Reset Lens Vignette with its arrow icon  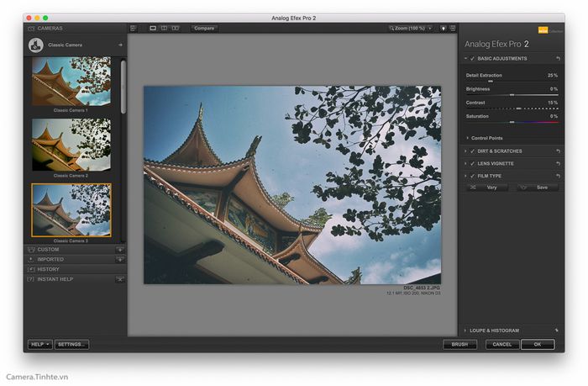pos(558,164)
